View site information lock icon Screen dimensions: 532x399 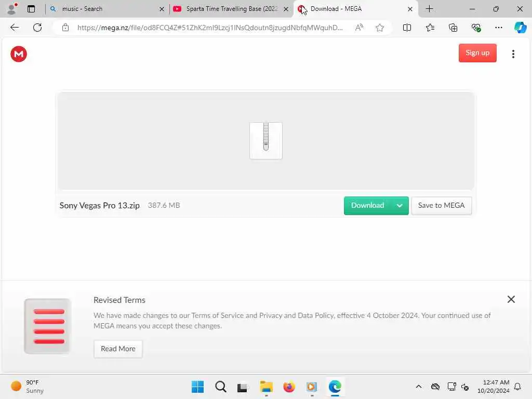pos(65,28)
